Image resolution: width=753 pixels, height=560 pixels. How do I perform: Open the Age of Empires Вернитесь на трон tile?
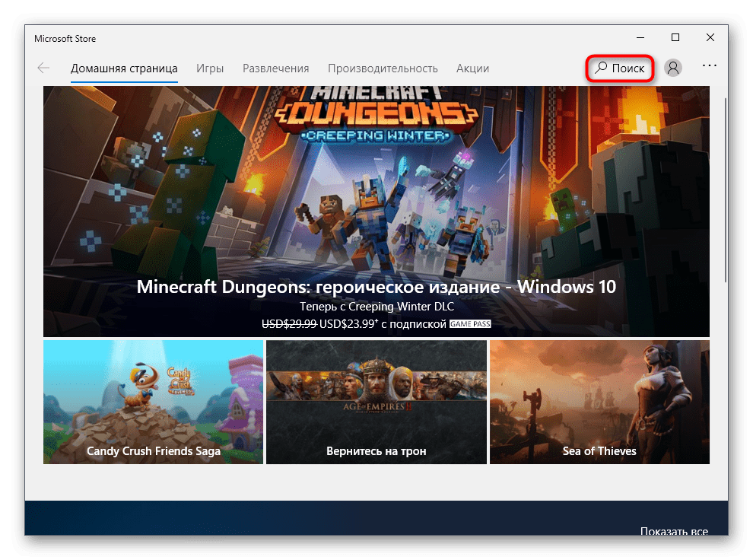pyautogui.click(x=376, y=402)
